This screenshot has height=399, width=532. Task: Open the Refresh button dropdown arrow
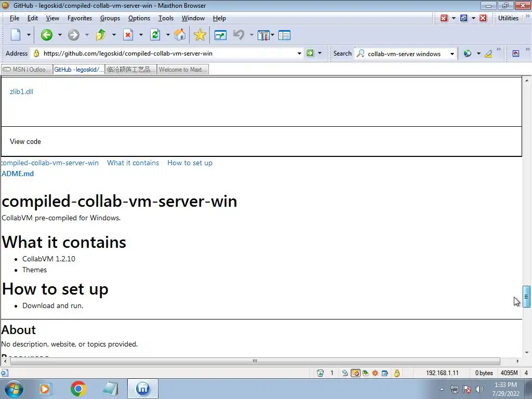(168, 35)
